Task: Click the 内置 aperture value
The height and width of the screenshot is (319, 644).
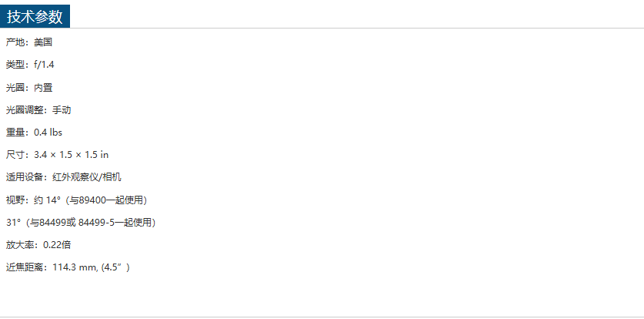Action: pos(43,88)
